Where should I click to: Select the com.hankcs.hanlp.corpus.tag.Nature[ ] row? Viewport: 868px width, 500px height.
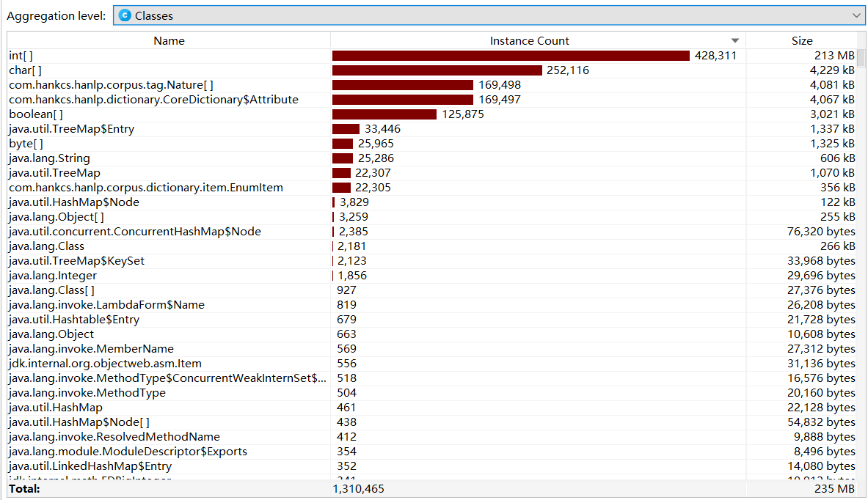coord(432,84)
